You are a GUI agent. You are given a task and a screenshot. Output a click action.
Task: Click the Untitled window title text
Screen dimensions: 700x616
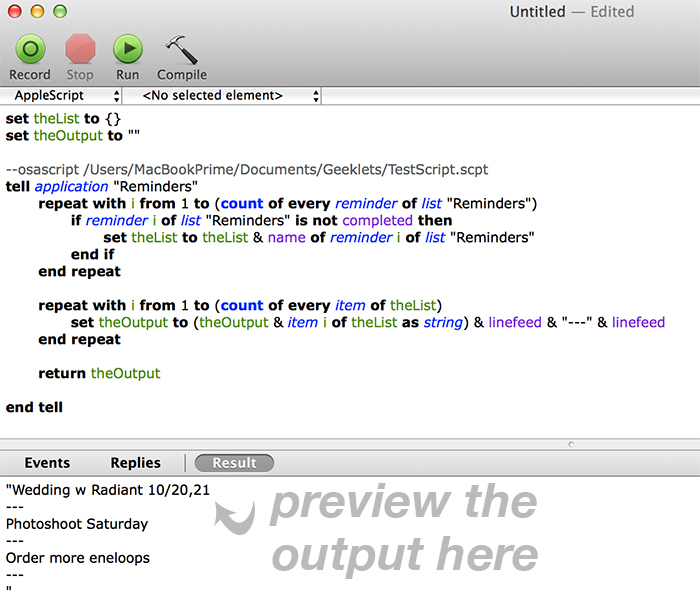pyautogui.click(x=538, y=12)
